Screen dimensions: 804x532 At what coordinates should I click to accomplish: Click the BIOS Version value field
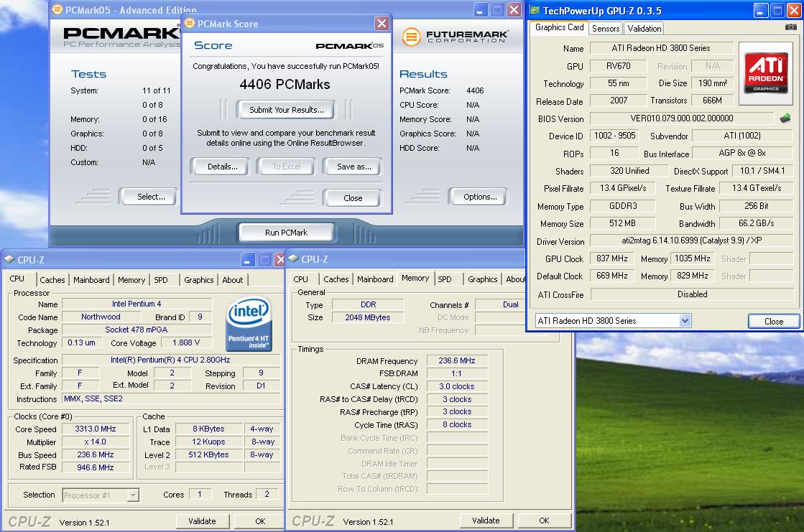point(681,118)
